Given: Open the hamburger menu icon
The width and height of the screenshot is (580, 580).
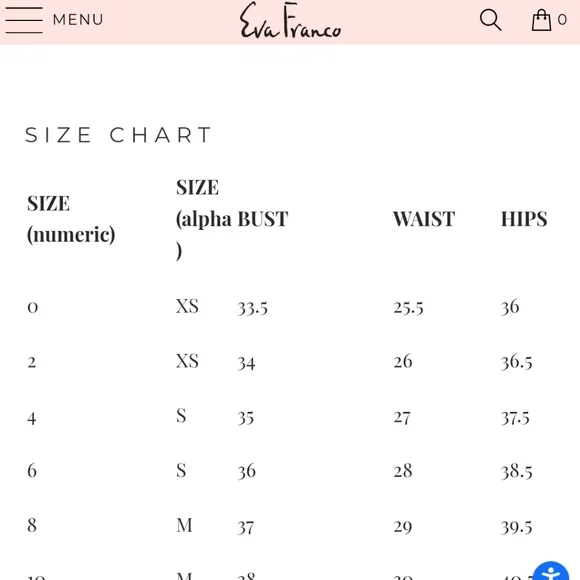Looking at the screenshot, I should pos(24,20).
